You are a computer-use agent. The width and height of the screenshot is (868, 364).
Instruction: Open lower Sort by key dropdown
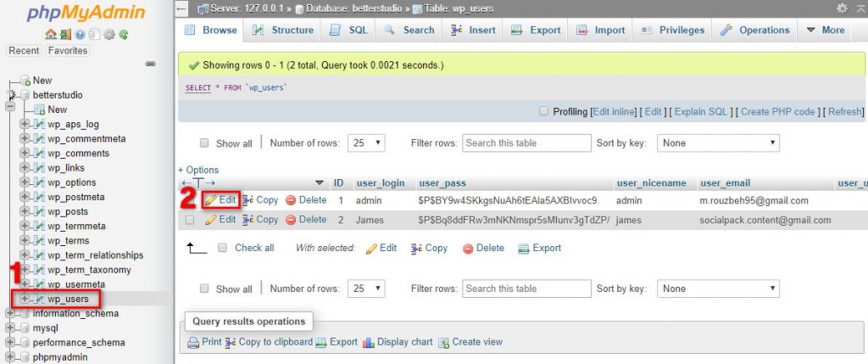click(718, 288)
